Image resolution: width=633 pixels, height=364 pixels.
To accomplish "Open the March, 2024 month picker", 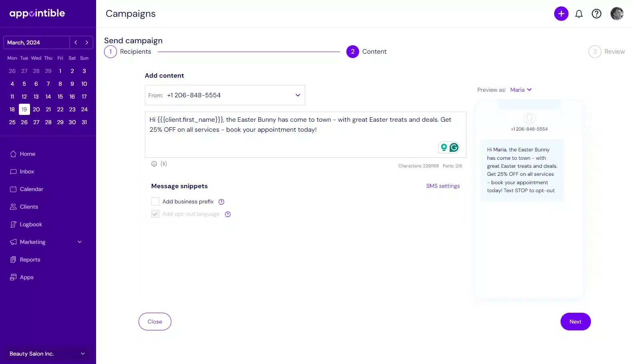I will pyautogui.click(x=36, y=42).
